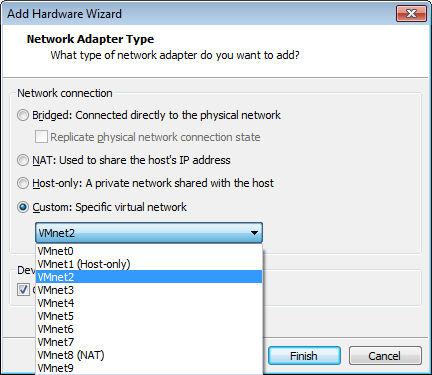Click the Finish button
Image resolution: width=432 pixels, height=375 pixels.
tap(304, 356)
